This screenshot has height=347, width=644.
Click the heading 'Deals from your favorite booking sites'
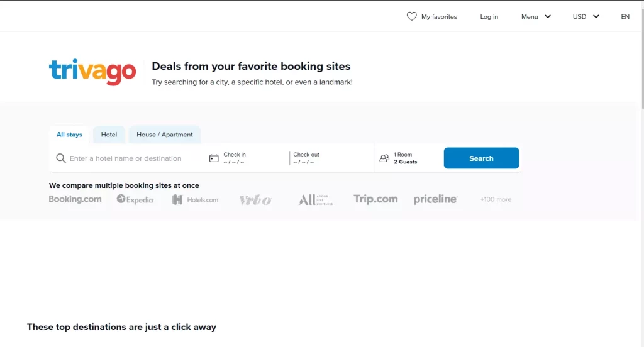(x=251, y=66)
